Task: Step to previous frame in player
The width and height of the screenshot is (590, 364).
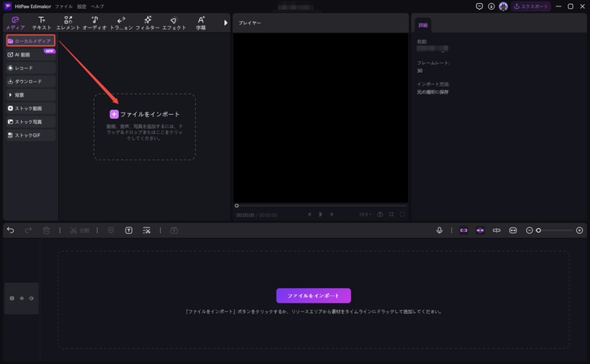Action: (309, 214)
